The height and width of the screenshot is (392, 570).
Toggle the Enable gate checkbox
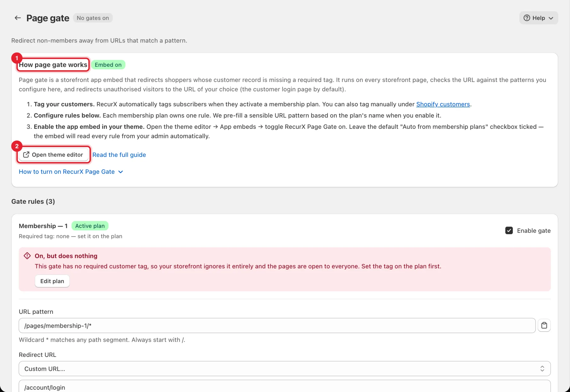coord(509,231)
